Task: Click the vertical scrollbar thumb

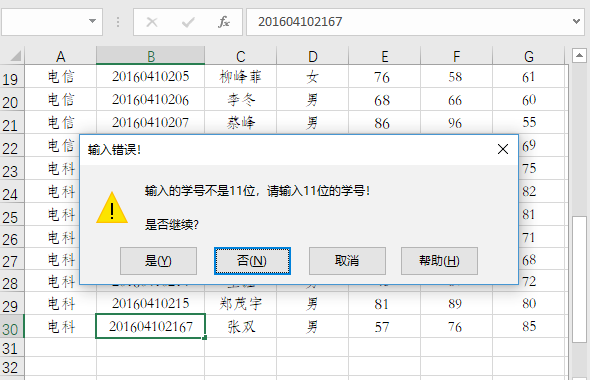Action: click(579, 279)
